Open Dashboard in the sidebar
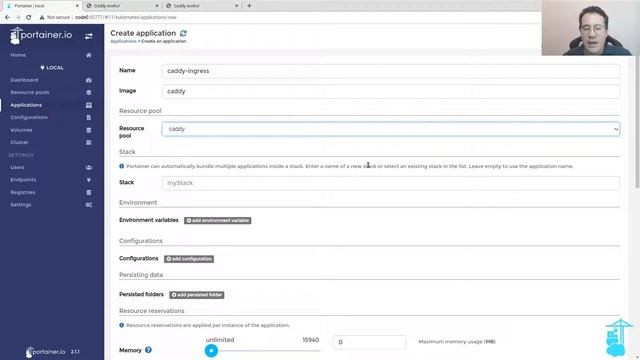 pyautogui.click(x=24, y=80)
